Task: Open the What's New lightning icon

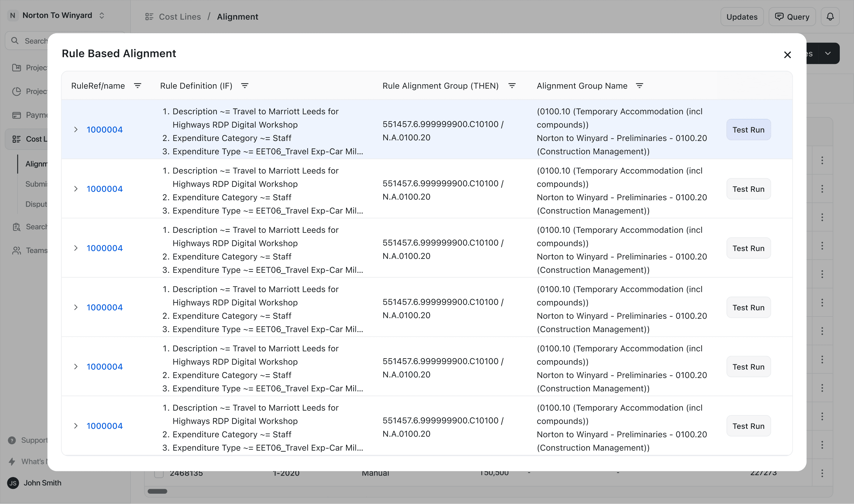Action: point(12,461)
